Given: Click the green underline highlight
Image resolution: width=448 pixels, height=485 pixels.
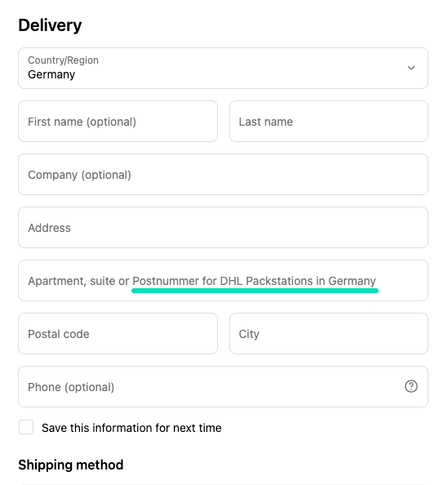Looking at the screenshot, I should pos(255,291).
